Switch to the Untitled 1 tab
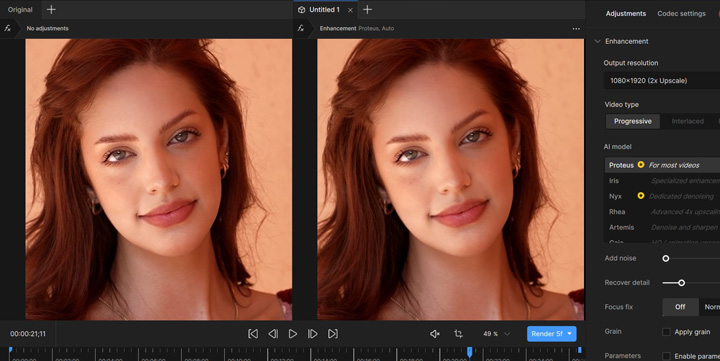Image resolution: width=720 pixels, height=361 pixels. [324, 10]
